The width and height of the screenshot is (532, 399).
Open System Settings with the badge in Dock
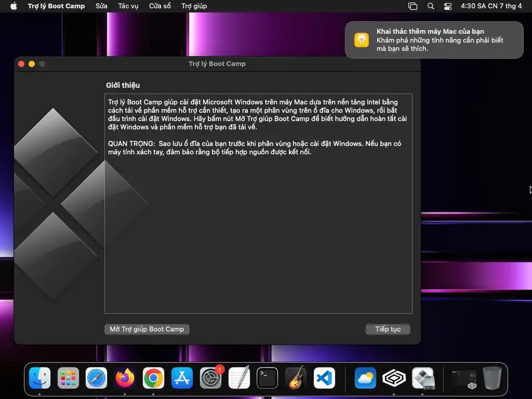(211, 378)
